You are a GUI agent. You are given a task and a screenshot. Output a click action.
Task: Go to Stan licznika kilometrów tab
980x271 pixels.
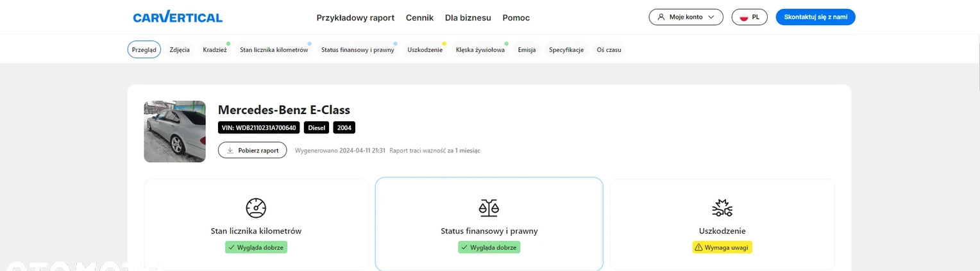point(274,49)
